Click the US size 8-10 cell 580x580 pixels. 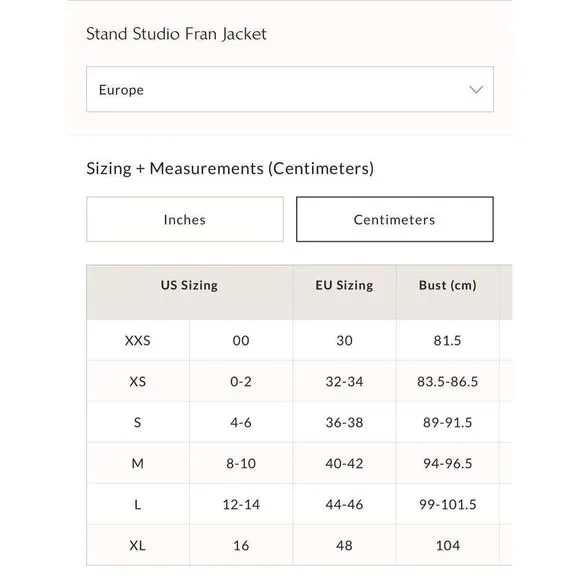pyautogui.click(x=241, y=463)
